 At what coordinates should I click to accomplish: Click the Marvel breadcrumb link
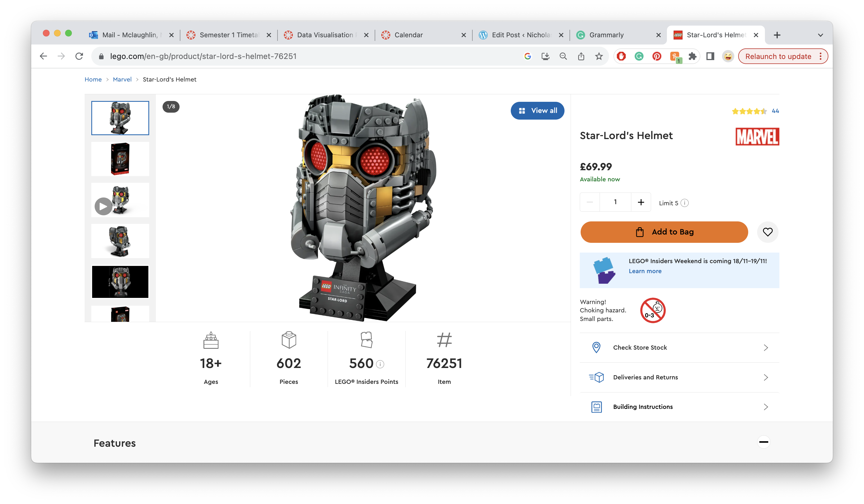pos(122,80)
